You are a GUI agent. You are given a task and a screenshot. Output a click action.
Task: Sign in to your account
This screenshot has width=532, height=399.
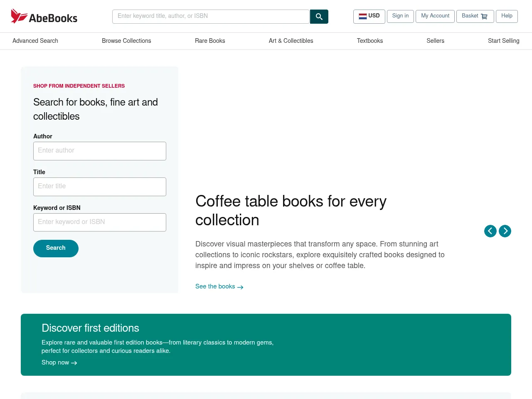400,16
